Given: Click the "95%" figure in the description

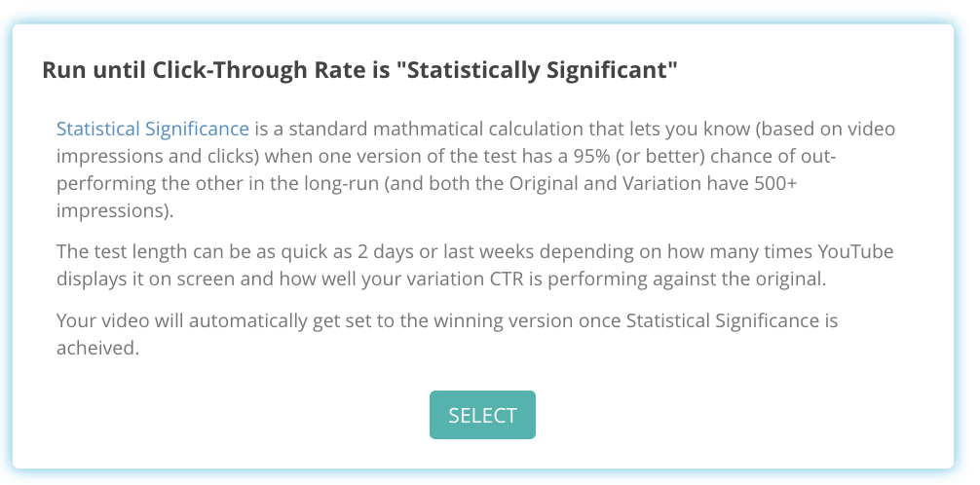Looking at the screenshot, I should [x=590, y=156].
